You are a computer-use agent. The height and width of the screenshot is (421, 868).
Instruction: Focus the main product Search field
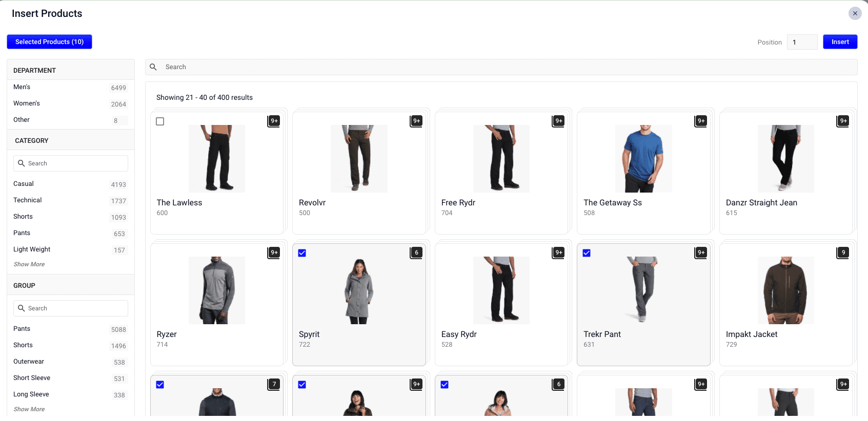(x=501, y=67)
